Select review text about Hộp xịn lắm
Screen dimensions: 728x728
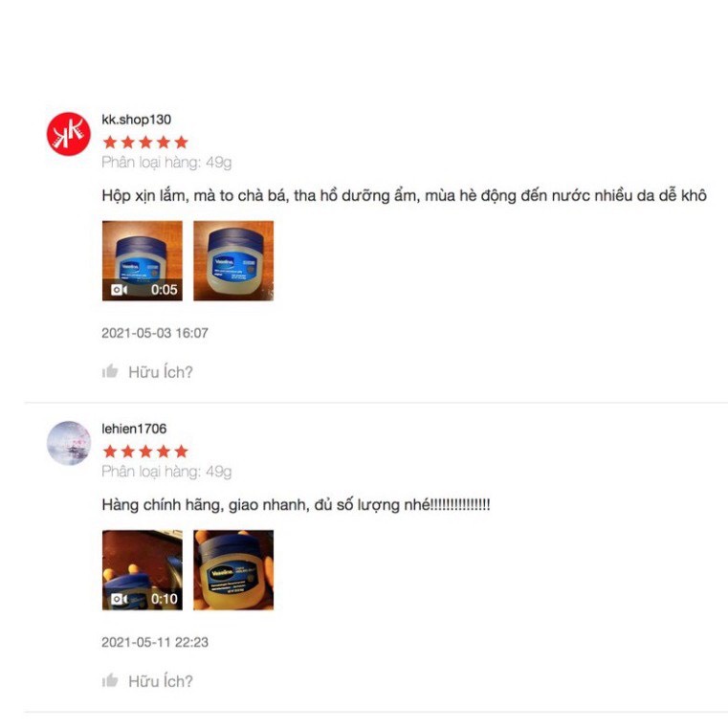(x=404, y=195)
